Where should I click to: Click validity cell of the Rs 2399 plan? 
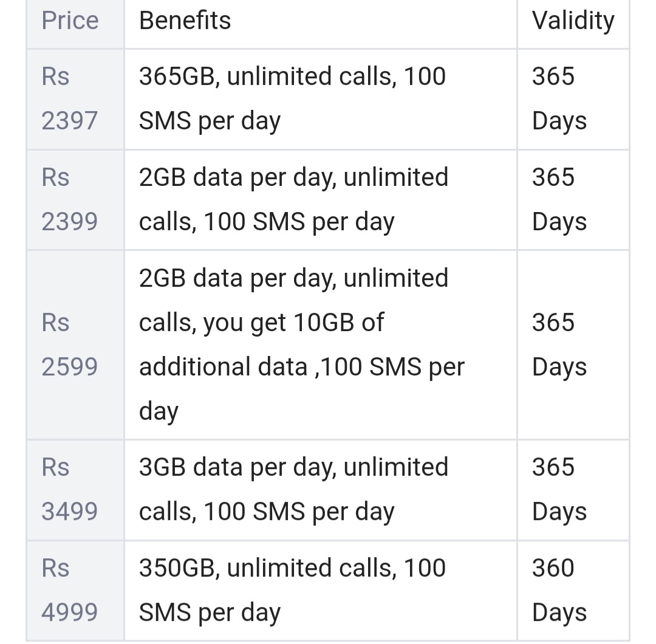point(559,199)
